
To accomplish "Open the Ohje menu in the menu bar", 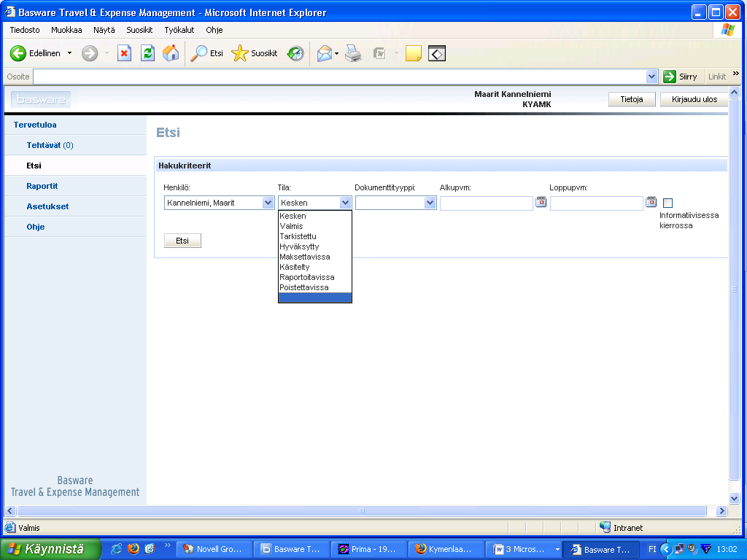I will click(214, 30).
